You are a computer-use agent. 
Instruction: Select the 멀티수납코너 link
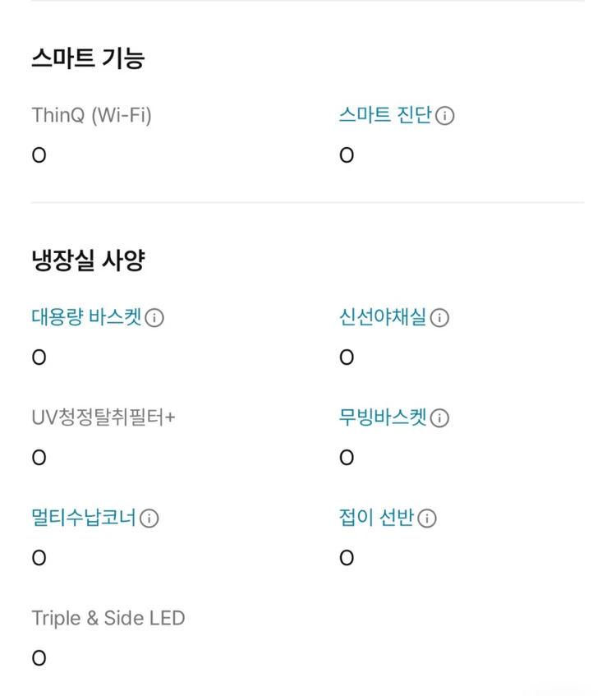pos(84,518)
